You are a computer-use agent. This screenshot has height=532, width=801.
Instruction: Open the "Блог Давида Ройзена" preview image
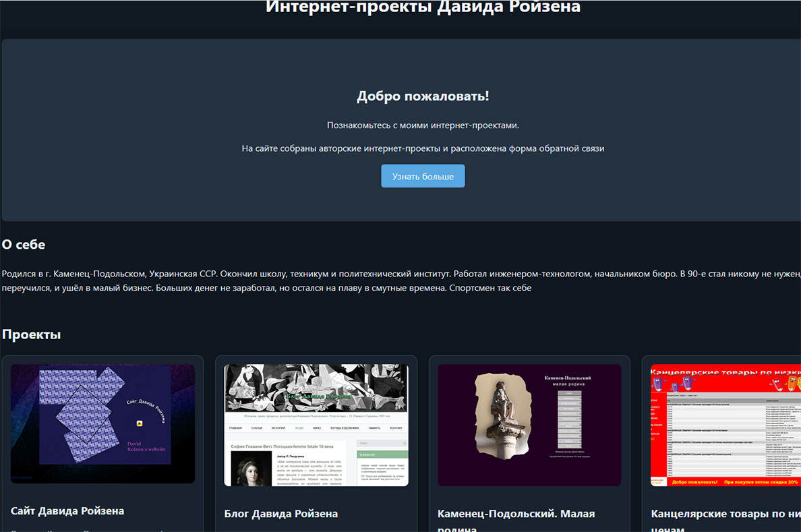pos(316,425)
